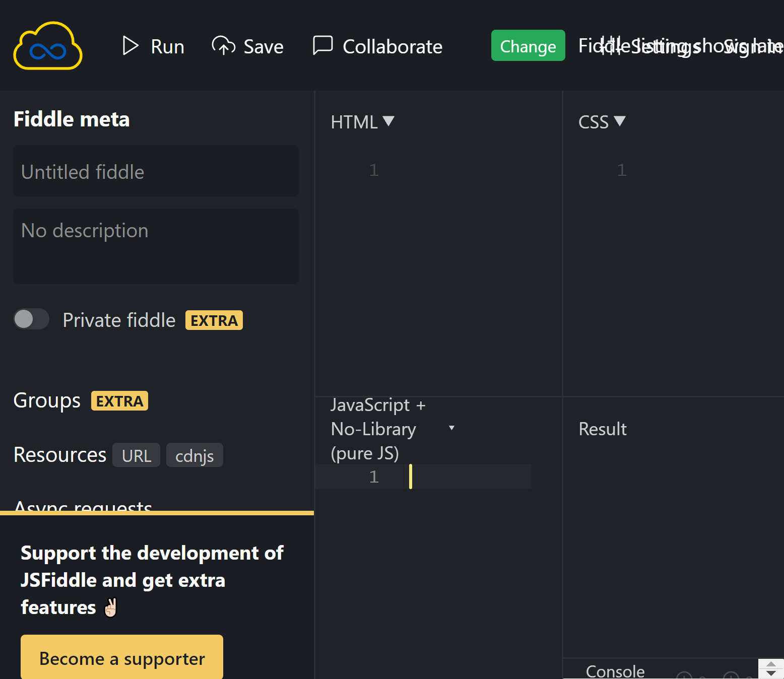Screen dimensions: 784x679
Task: Click the console stepper down arrow
Action: click(x=771, y=674)
